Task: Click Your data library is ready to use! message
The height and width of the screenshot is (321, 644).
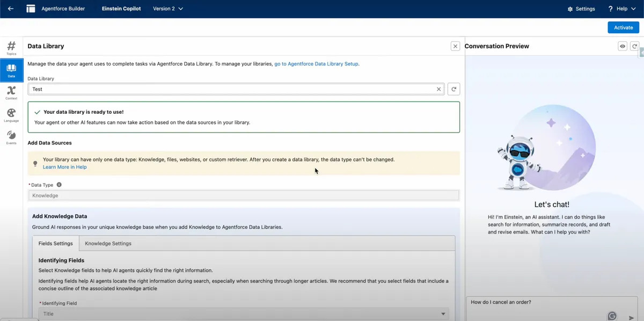Action: (x=84, y=112)
